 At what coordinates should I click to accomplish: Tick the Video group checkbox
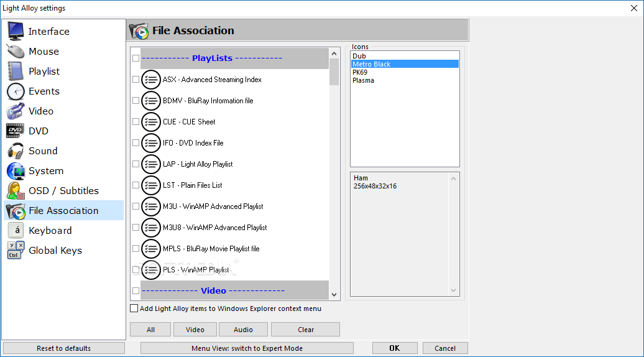(x=136, y=291)
